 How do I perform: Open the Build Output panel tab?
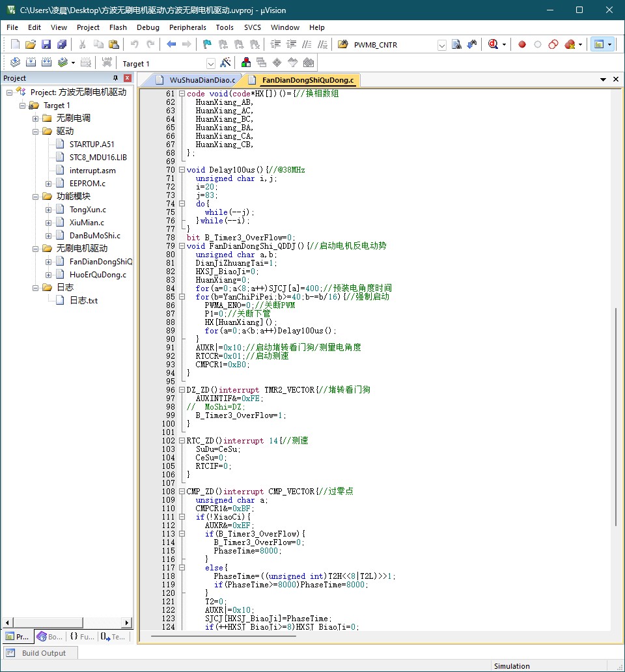pyautogui.click(x=43, y=653)
